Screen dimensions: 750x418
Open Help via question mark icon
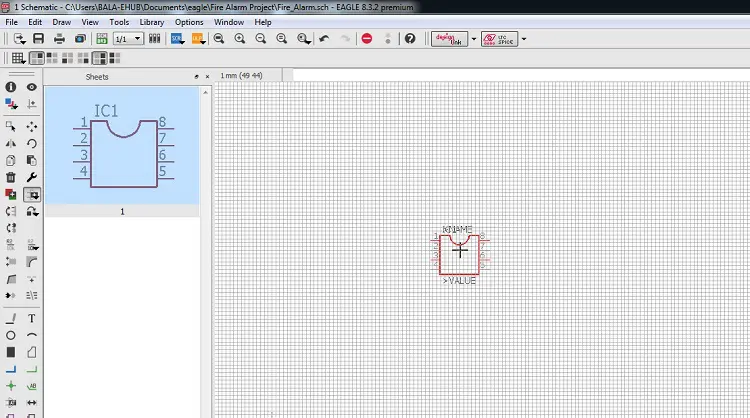[x=410, y=39]
